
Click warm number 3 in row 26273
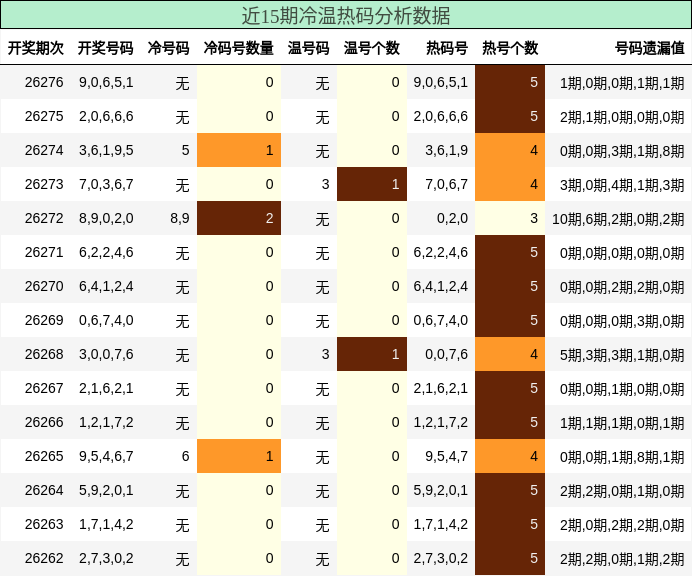[x=326, y=184]
